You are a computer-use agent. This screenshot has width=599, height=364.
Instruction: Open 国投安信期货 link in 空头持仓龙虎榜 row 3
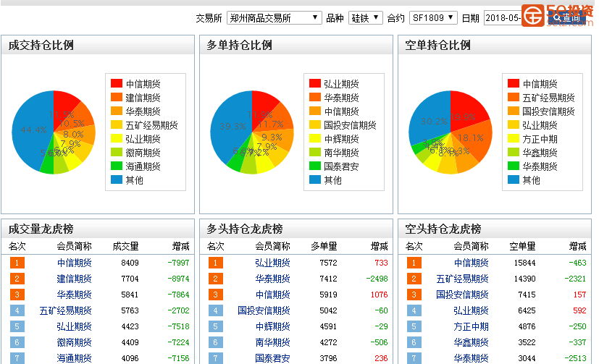tap(462, 295)
